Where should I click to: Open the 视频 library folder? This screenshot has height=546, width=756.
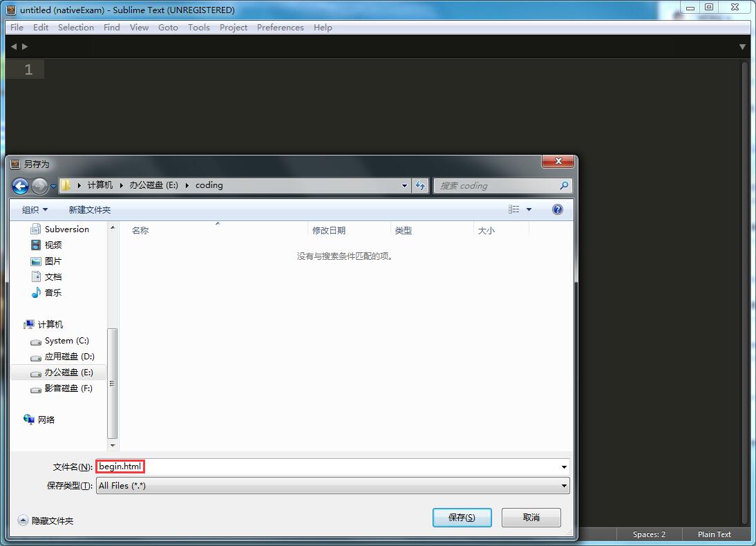pyautogui.click(x=53, y=245)
